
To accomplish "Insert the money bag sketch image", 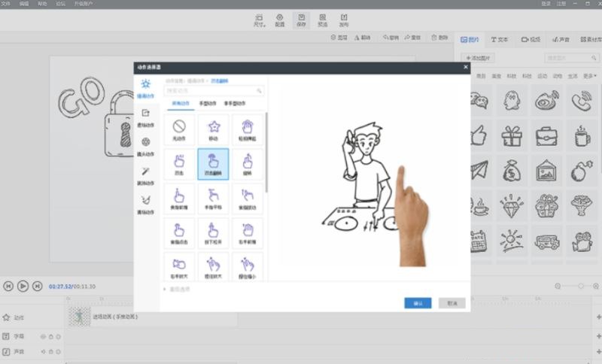I will 512,171.
